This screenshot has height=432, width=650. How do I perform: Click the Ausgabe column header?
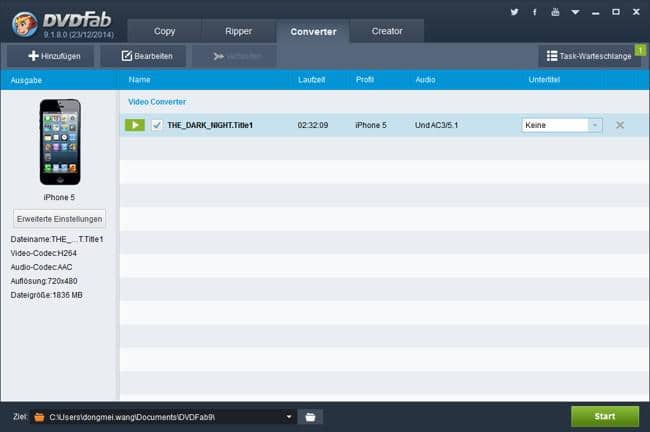click(26, 80)
